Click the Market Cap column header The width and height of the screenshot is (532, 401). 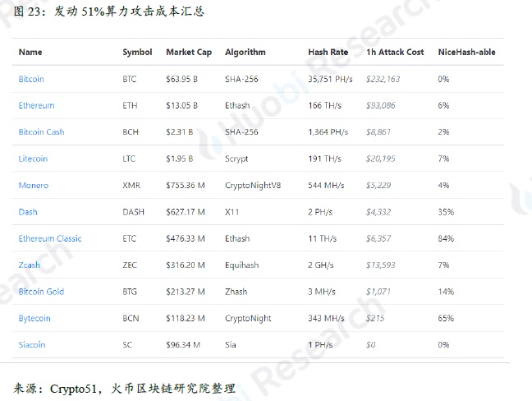click(189, 52)
